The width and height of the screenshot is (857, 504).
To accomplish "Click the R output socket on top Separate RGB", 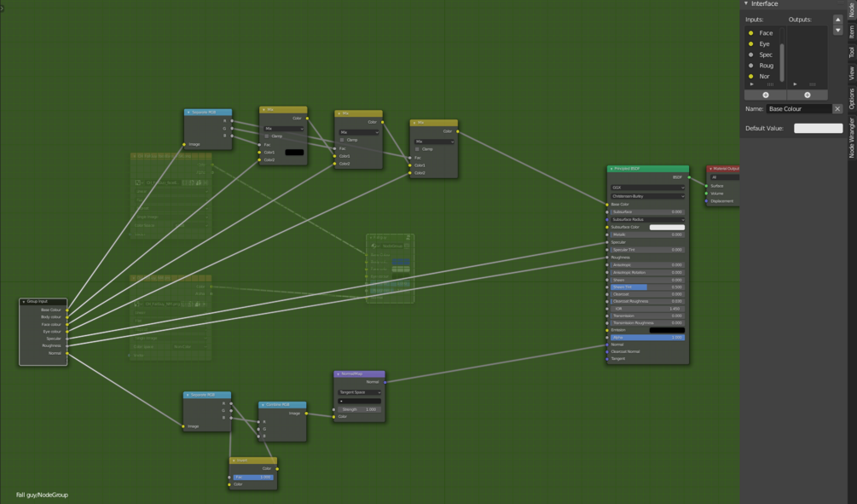I will 232,121.
